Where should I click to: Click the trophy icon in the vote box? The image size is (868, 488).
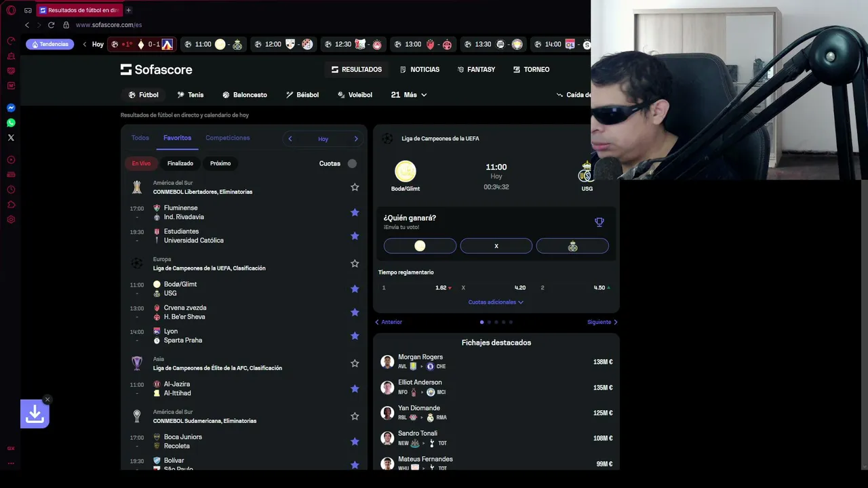point(599,222)
